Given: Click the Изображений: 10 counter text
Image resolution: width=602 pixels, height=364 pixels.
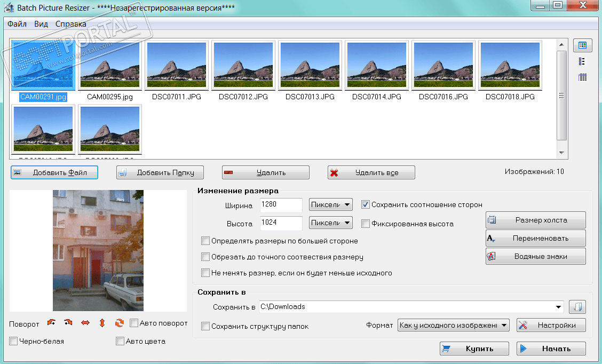Looking at the screenshot, I should click(534, 172).
